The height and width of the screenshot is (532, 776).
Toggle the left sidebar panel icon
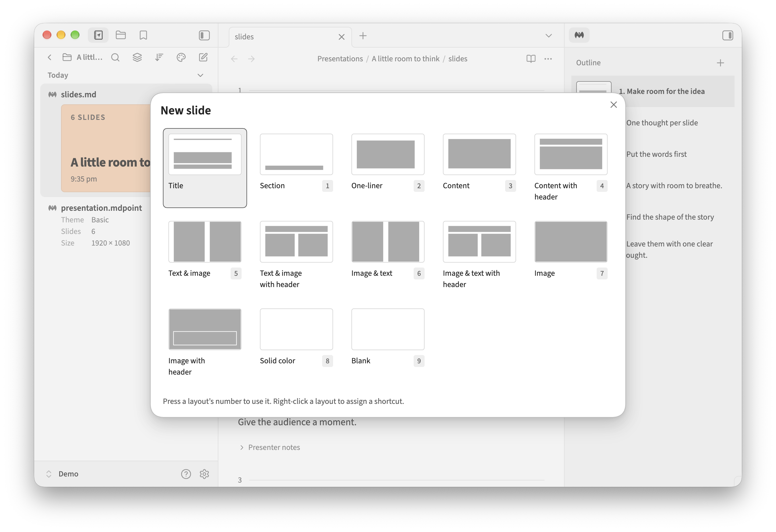204,35
